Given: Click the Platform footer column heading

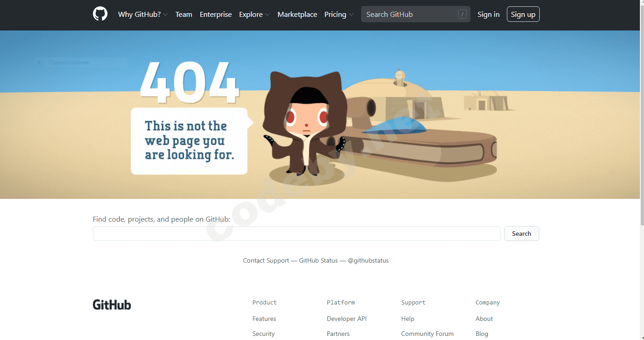Looking at the screenshot, I should pyautogui.click(x=341, y=303).
